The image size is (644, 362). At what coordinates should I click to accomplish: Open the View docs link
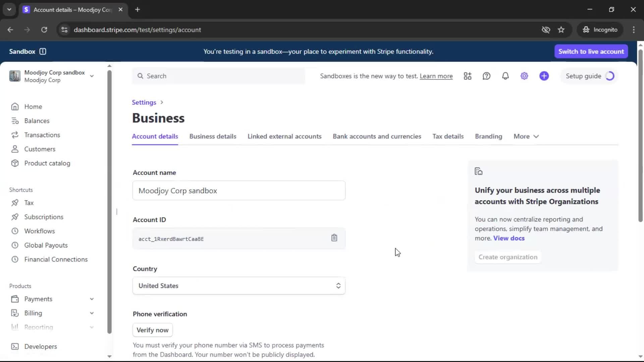click(509, 238)
